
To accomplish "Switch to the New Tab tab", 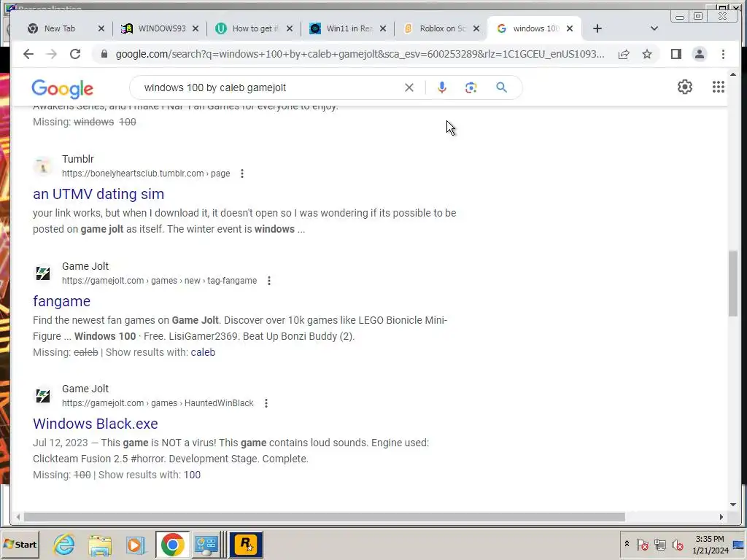I will click(60, 28).
